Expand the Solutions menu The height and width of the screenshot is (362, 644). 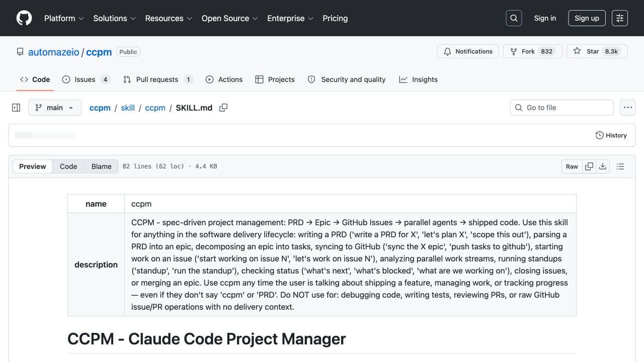(x=115, y=18)
